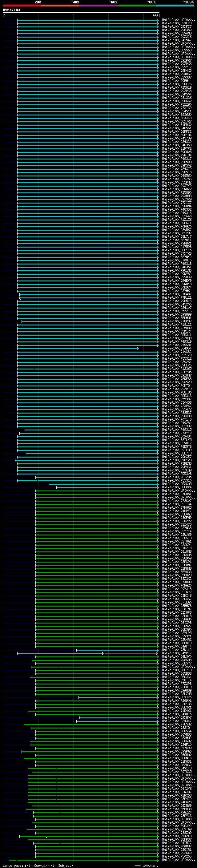
Task: Select the UniRef100_Q6RFS8 label
Action: [176, 379]
